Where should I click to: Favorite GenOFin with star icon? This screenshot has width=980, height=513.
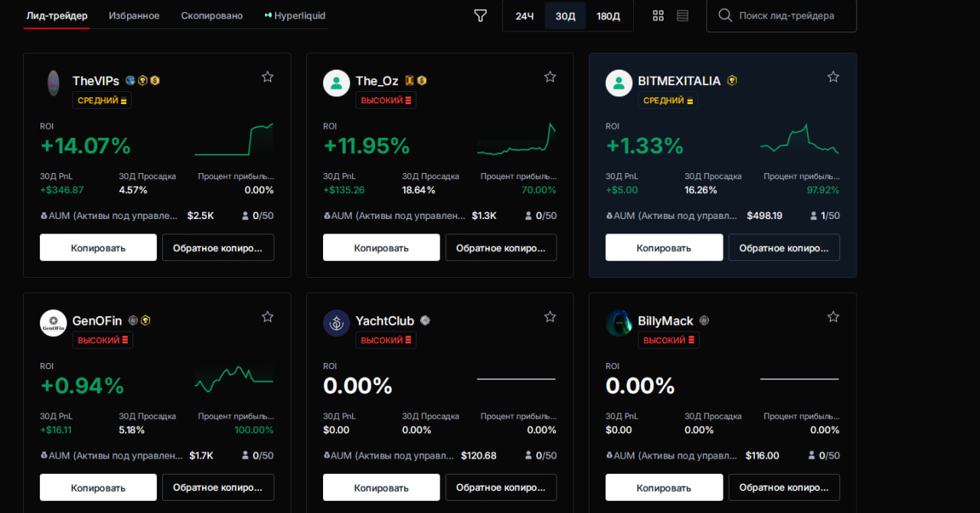tap(267, 316)
